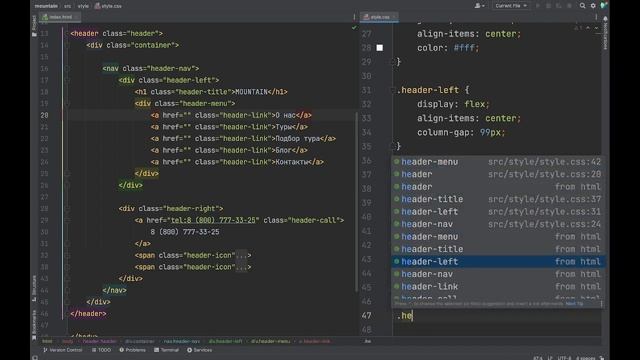Screen dimensions: 640x360
Task: Open tab options menu beside index.html tab
Action: pyautogui.click(x=354, y=17)
